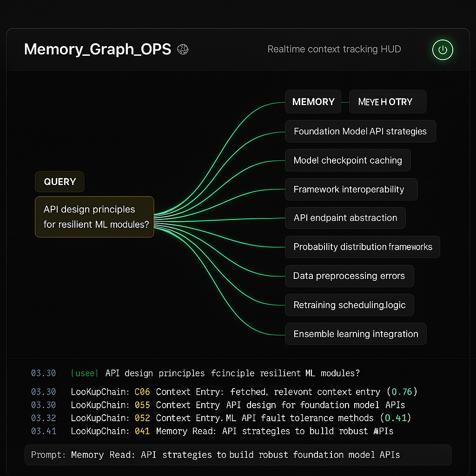Click the Realtime context tracking HUD label

pos(334,49)
